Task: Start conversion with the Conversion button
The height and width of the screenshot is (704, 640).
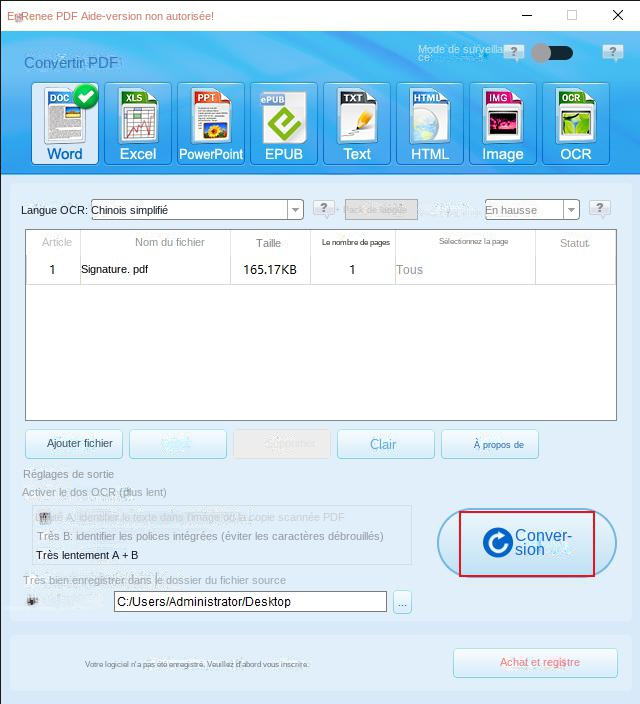Action: pyautogui.click(x=527, y=543)
